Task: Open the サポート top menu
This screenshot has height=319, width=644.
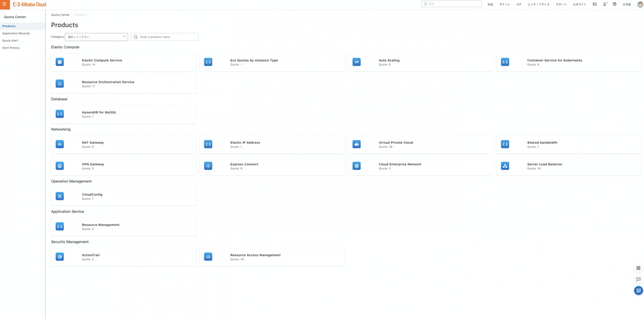Action: point(561,4)
